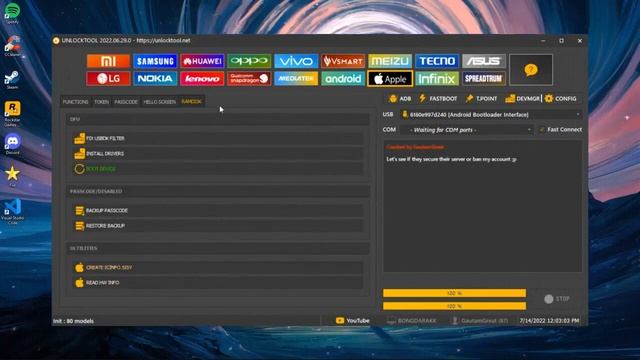This screenshot has width=640, height=360.
Task: Run READ HW INFO function
Action: point(218,282)
